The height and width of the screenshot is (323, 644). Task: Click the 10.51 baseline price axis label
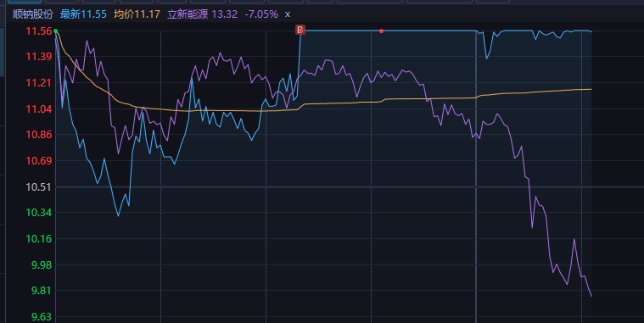click(39, 187)
